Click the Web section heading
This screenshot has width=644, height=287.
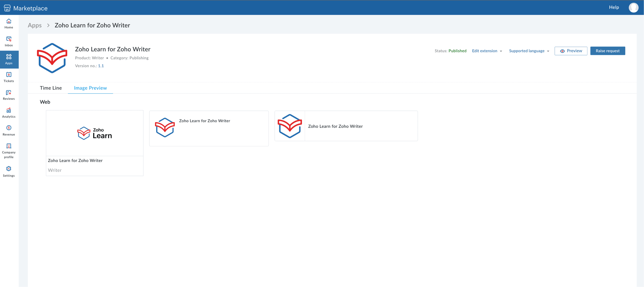(x=45, y=102)
